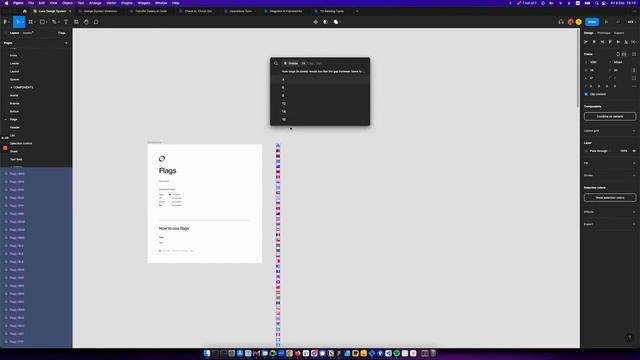Click the help question mark button
Viewport: 640px width, 360px height.
coord(629,337)
